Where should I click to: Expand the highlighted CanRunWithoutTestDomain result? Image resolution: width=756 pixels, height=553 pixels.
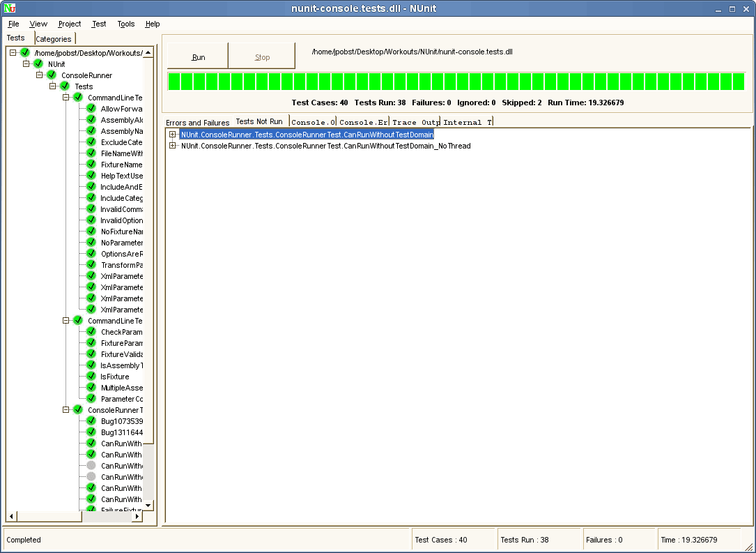(x=173, y=134)
